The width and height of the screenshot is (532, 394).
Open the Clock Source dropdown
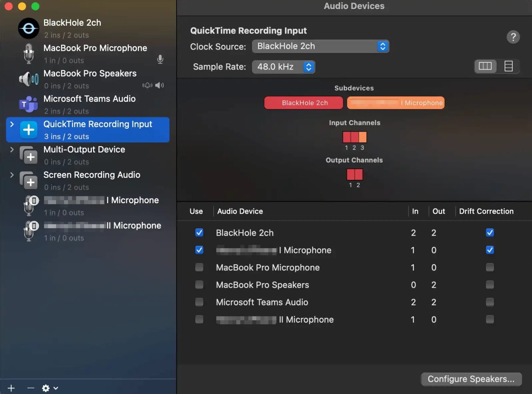point(382,46)
